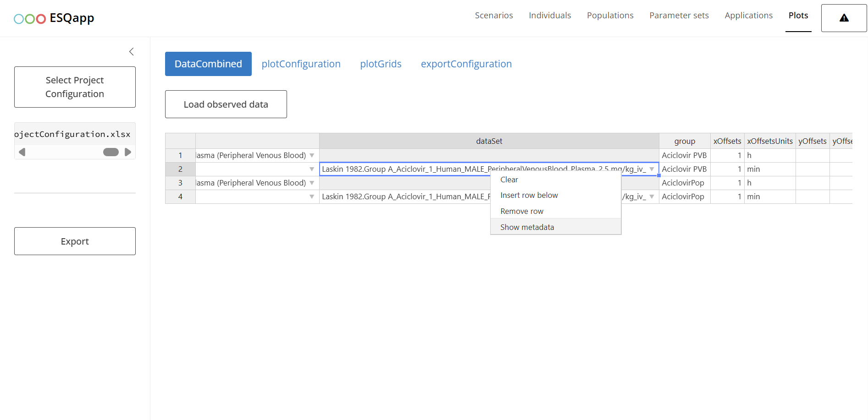Expand dropdown in row 3 plasma cell
Screen dimensions: 868x420
[312, 183]
